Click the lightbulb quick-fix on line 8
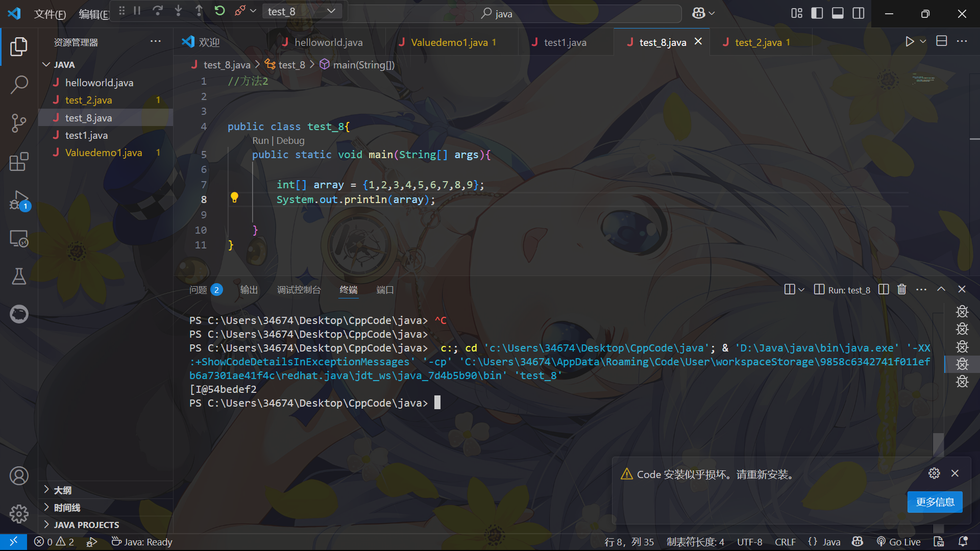 [x=234, y=197]
